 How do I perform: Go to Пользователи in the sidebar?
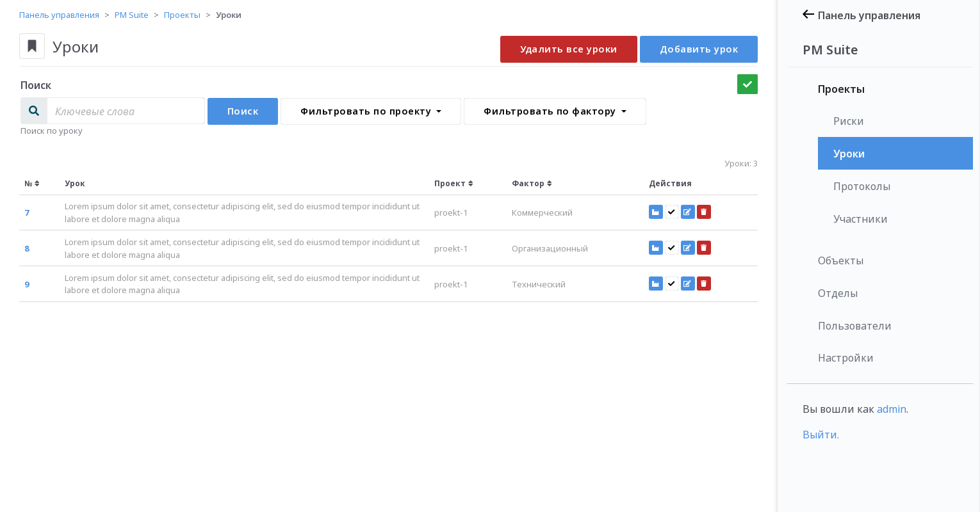[x=854, y=326]
